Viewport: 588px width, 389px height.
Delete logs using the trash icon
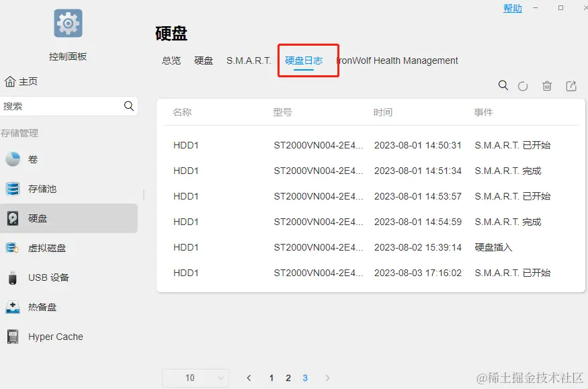point(547,86)
